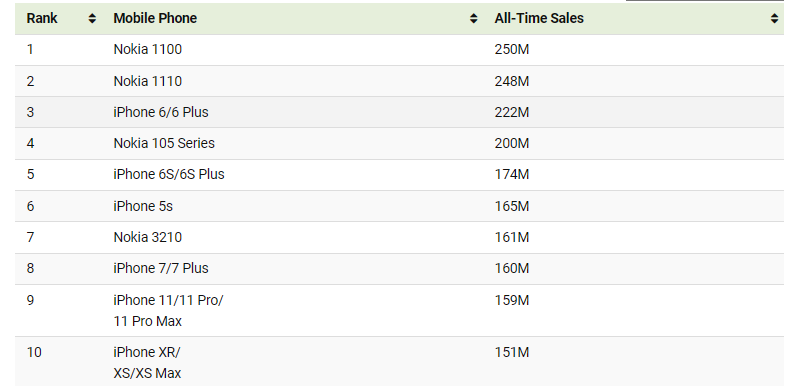Select the Nokia 105 Series entry

(x=164, y=143)
